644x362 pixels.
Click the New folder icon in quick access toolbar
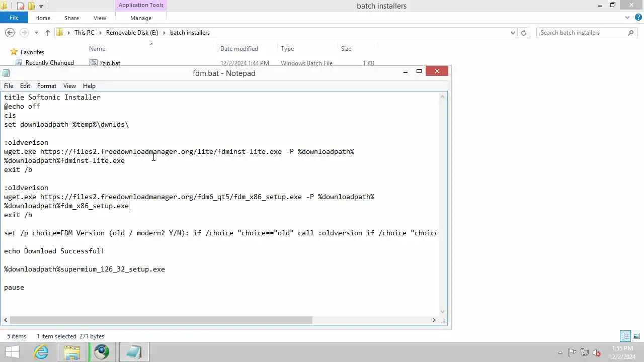click(x=31, y=6)
